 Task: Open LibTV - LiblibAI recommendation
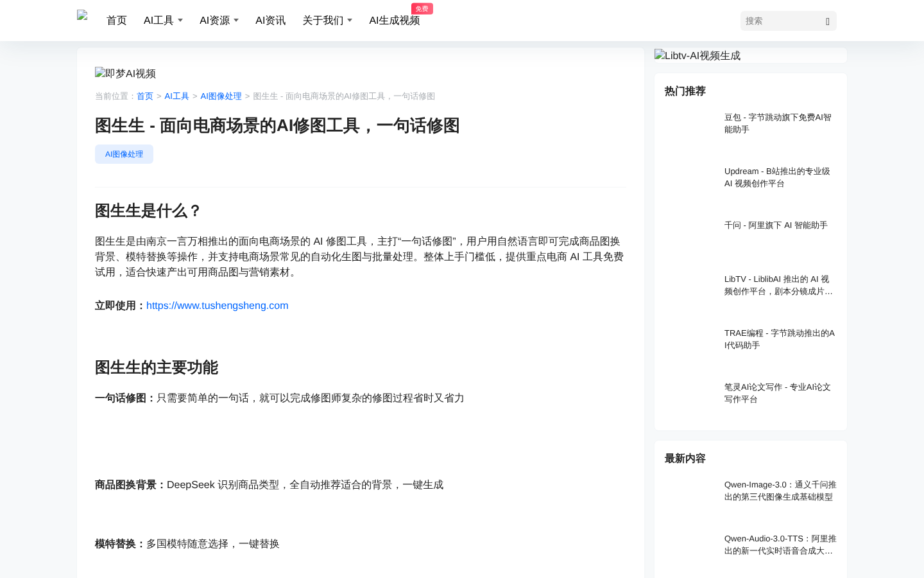click(x=780, y=285)
